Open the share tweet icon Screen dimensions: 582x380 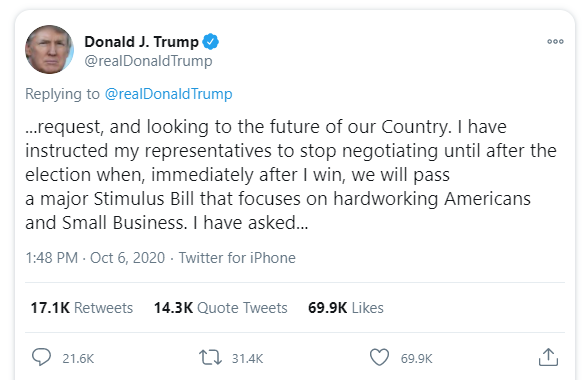tap(548, 357)
